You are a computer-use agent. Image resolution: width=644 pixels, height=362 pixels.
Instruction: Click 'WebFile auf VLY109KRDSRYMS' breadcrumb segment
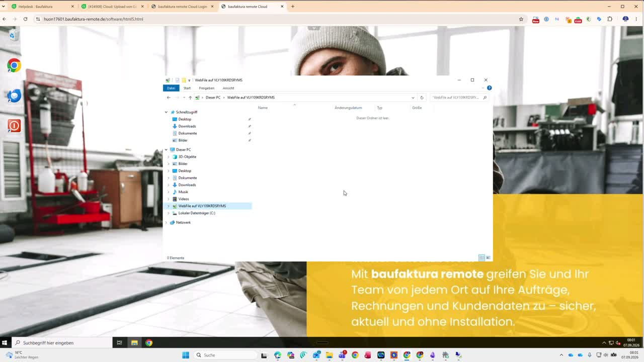coord(251,98)
